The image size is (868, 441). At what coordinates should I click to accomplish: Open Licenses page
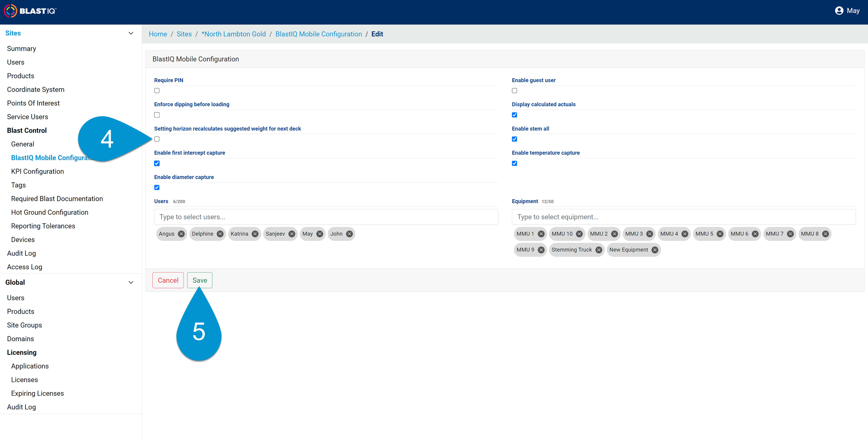pos(25,380)
